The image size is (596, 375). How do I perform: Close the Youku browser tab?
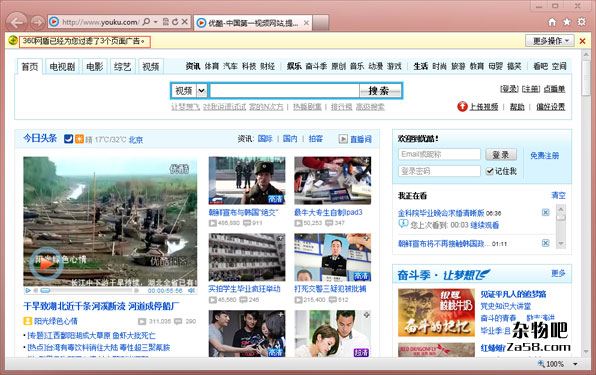point(306,23)
